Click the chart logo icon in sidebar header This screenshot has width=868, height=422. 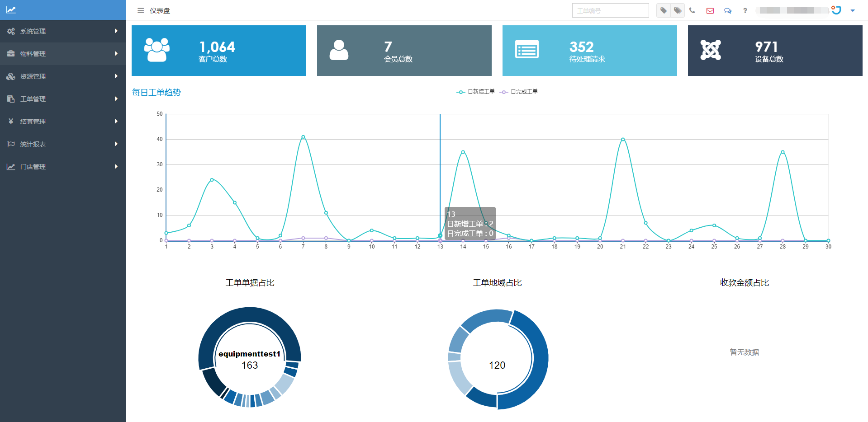11,9
